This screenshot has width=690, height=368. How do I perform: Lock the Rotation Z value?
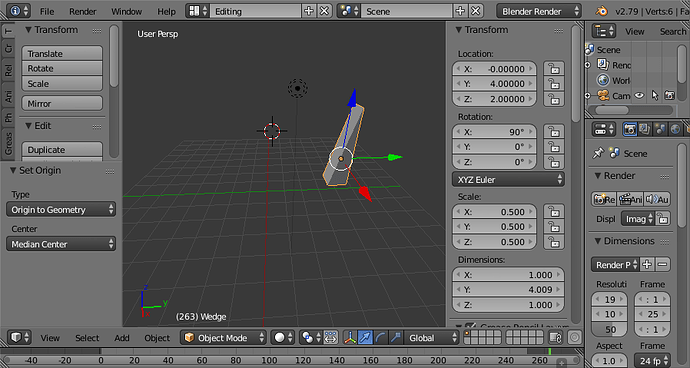[x=554, y=162]
